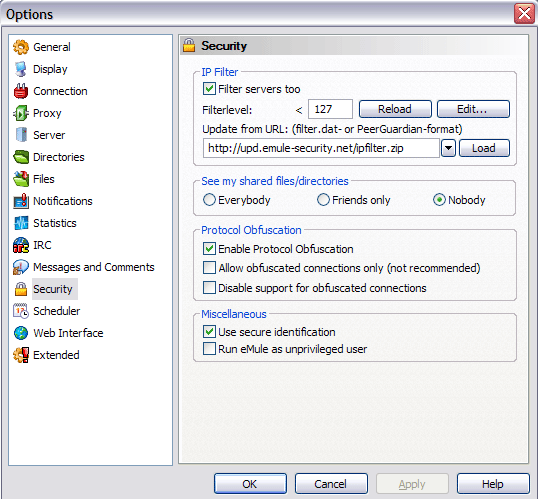Select the Connection plug icon
Image resolution: width=538 pixels, height=499 pixels.
21,91
